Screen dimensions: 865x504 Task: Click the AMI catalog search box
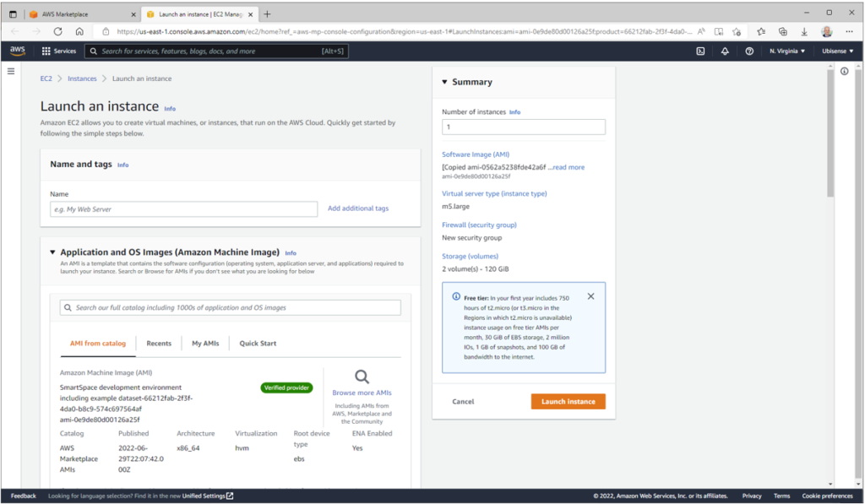pos(231,307)
